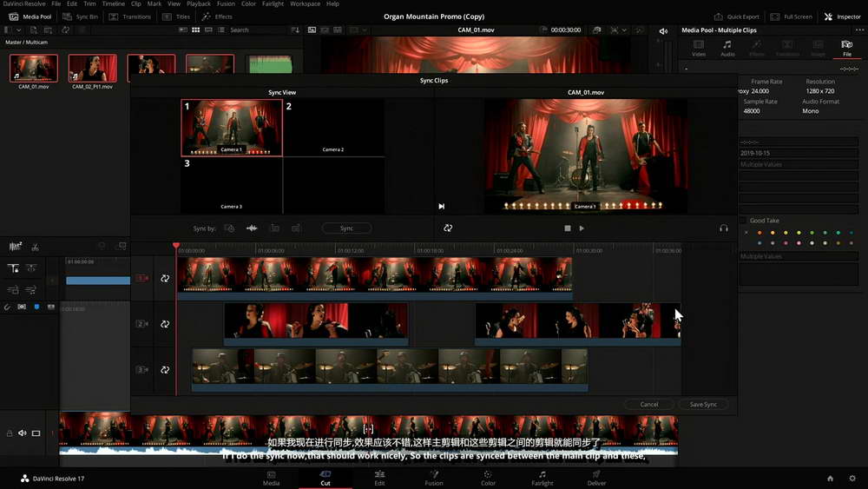Image resolution: width=868 pixels, height=489 pixels.
Task: Open the Mark menu
Action: click(154, 3)
